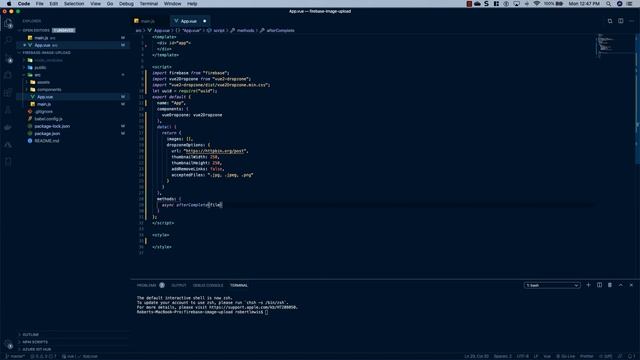The width and height of the screenshot is (640, 360).
Task: Open the Debug Console panel tab
Action: pos(208,285)
